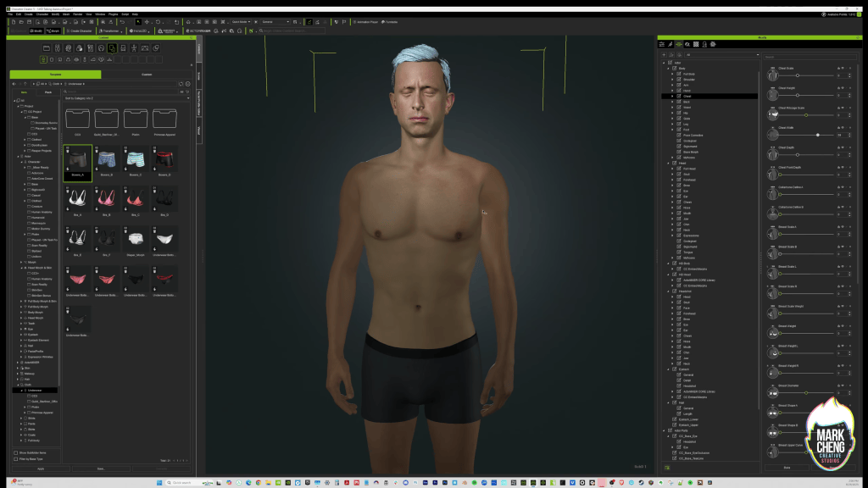Toggle the Chest checkbox in morph tree

tap(679, 96)
